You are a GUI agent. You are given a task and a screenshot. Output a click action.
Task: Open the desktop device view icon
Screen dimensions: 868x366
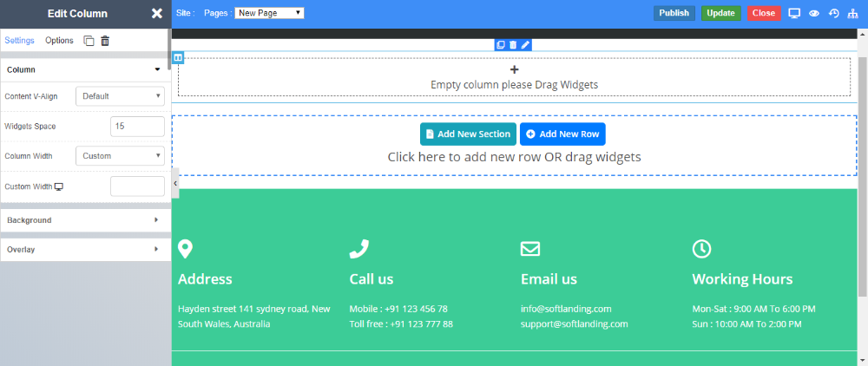pos(794,13)
